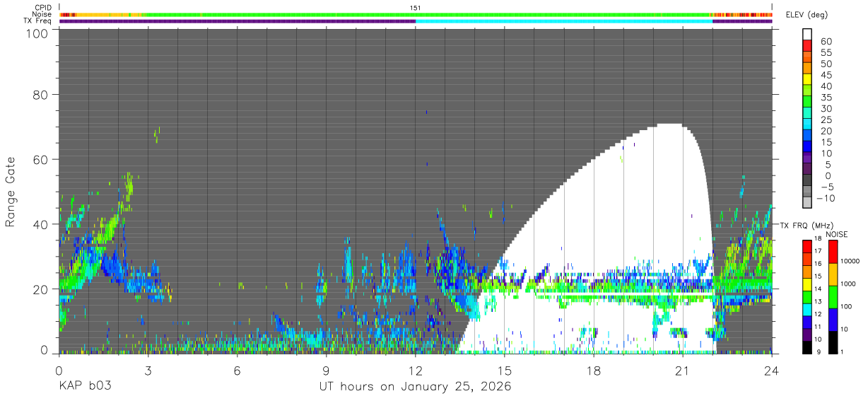Click the black swatch at bottom of TX FRQ colorbar
This screenshot has height=401, width=868.
click(807, 347)
